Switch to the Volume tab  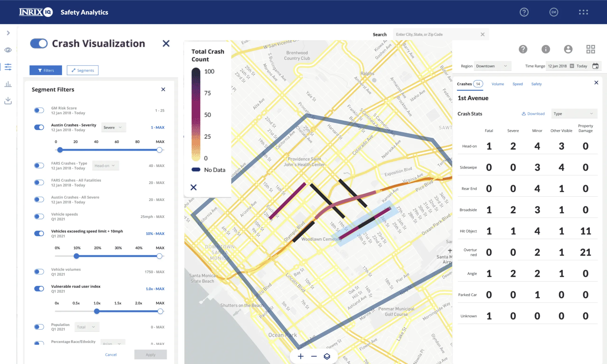tap(497, 84)
